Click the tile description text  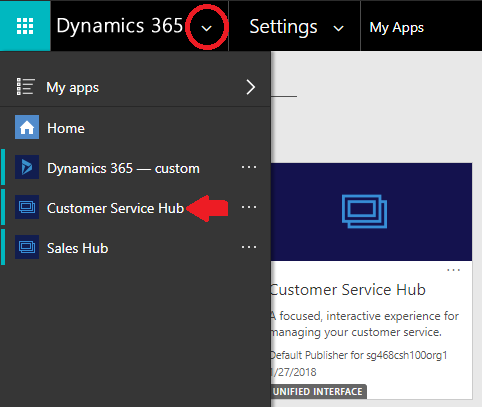click(365, 324)
